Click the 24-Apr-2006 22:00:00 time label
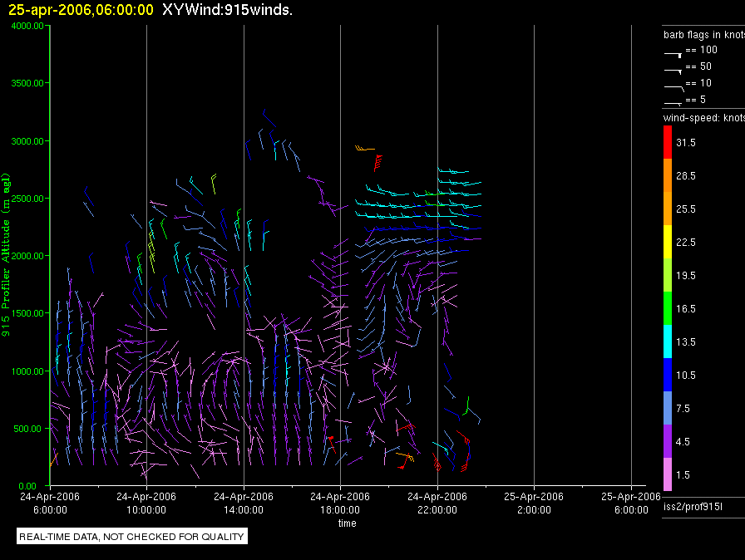Screen dimensions: 745x560 coord(437,503)
